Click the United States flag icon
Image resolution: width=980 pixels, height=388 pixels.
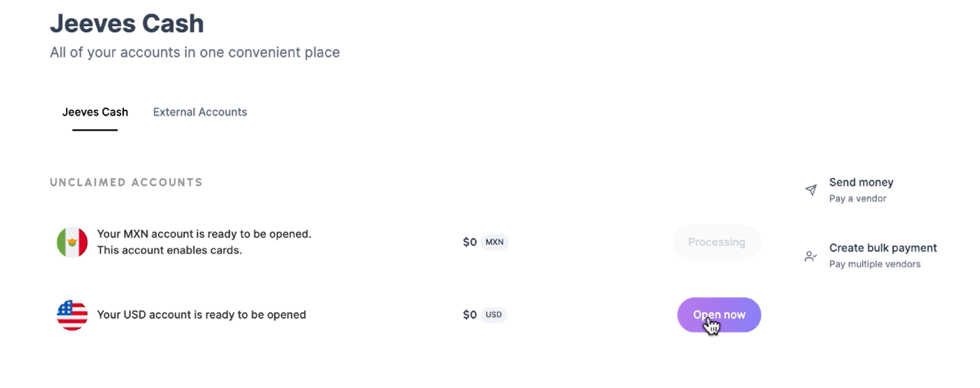coord(72,315)
